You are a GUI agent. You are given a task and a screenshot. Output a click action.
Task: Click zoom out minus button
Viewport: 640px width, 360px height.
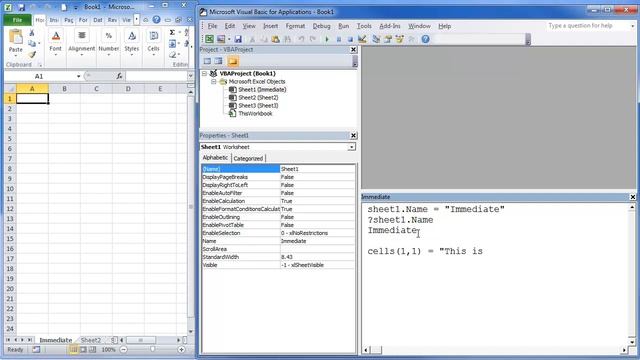pyautogui.click(x=123, y=349)
